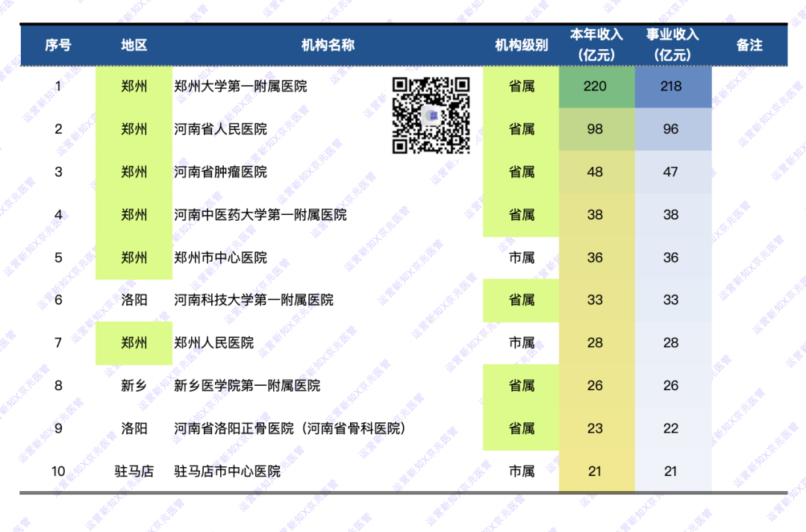Click 市属 level for 驻马店市中心医院

click(521, 472)
